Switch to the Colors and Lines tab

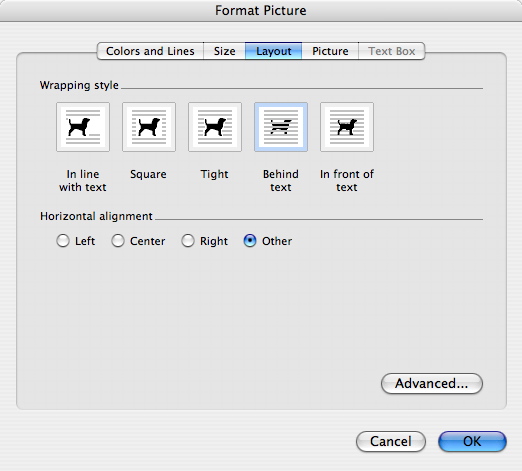[150, 51]
